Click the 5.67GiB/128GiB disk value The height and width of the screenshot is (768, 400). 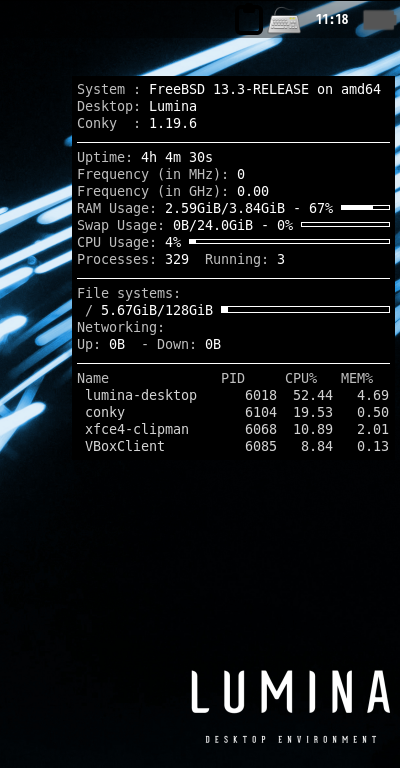pyautogui.click(x=157, y=310)
